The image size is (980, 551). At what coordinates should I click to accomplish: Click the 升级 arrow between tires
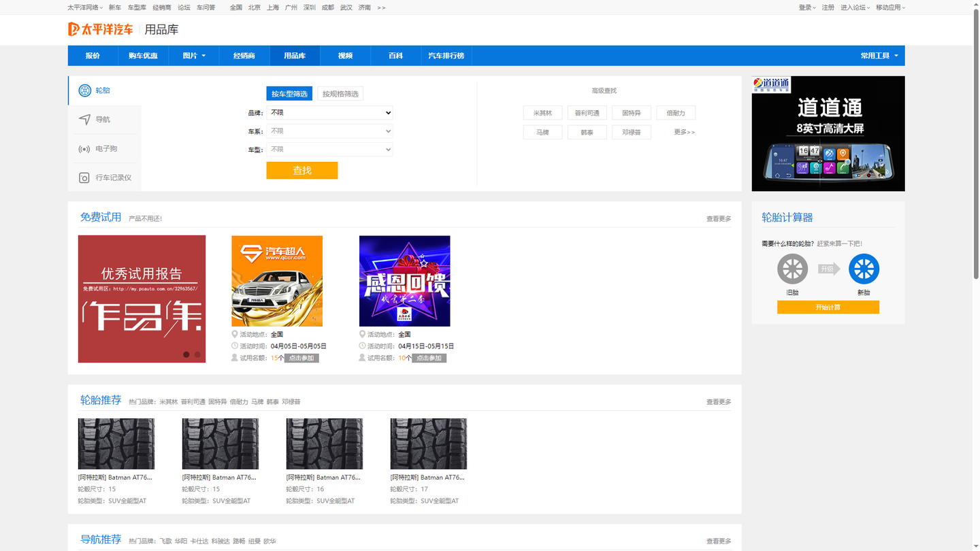[x=829, y=269]
